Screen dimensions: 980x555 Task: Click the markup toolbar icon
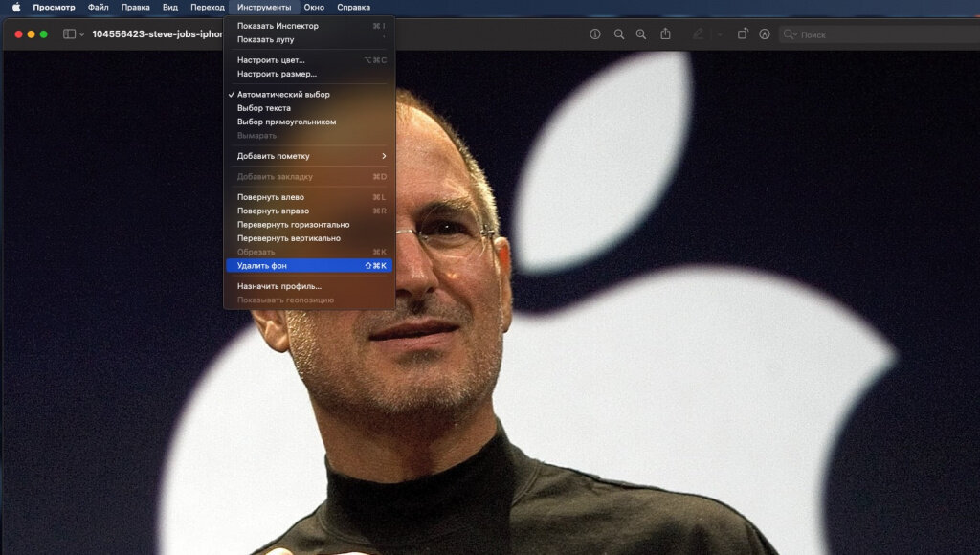765,34
